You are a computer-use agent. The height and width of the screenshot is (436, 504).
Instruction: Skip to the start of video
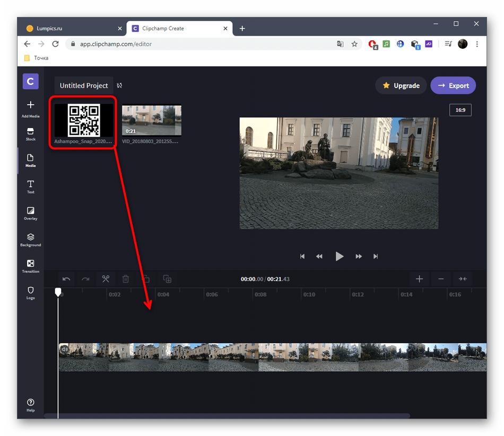click(x=302, y=257)
